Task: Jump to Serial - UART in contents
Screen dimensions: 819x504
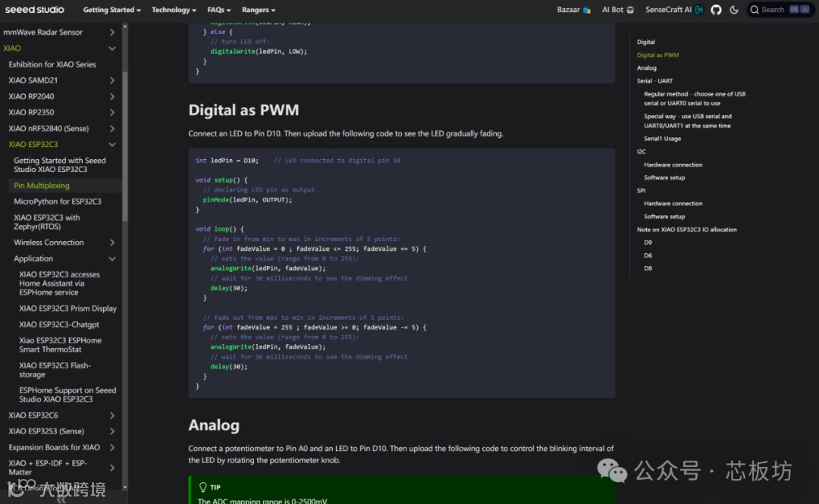Action: click(654, 81)
